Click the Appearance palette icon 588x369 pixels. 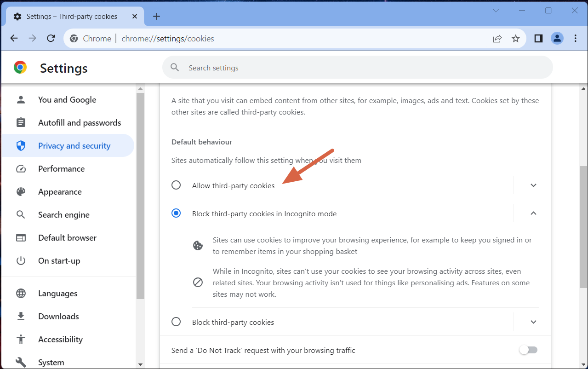click(21, 191)
